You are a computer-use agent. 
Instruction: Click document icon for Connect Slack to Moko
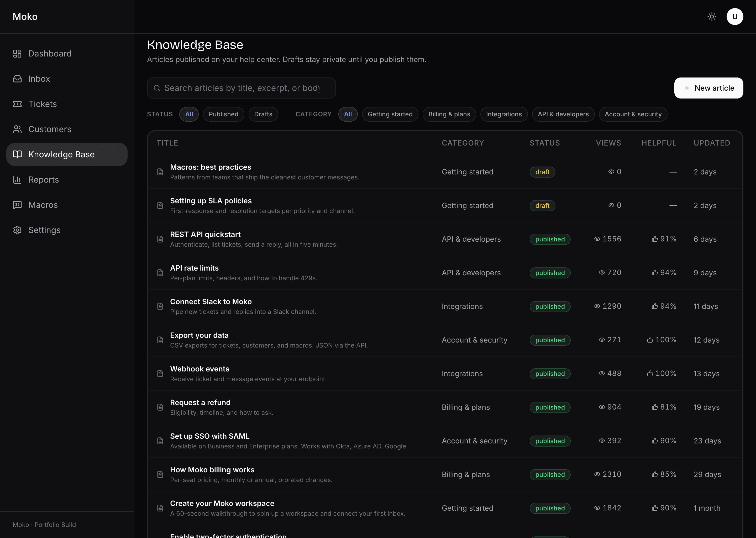click(160, 307)
